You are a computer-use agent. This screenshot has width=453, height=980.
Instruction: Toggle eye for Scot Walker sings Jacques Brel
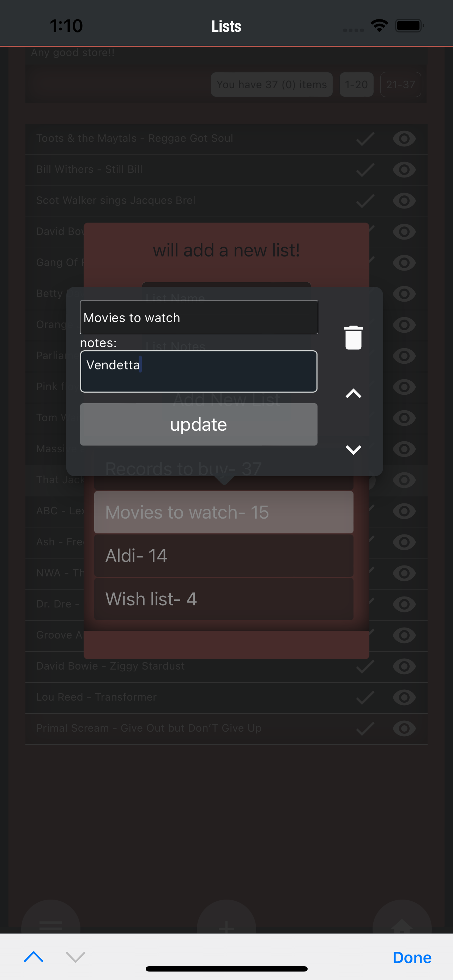coord(404,200)
